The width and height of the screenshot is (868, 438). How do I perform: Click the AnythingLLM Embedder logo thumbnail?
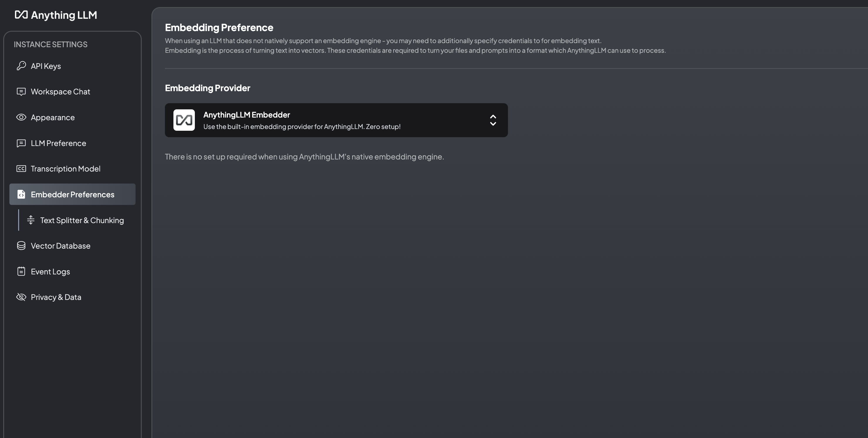tap(184, 120)
